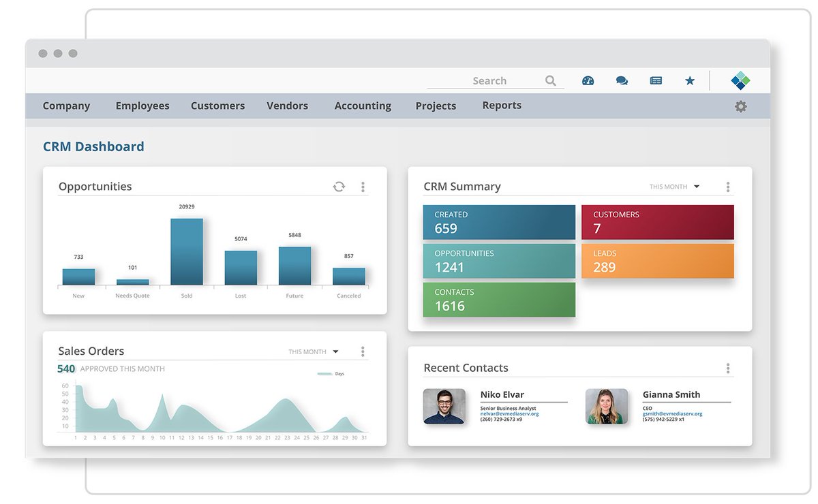
Task: Open the Employees menu
Action: click(142, 106)
